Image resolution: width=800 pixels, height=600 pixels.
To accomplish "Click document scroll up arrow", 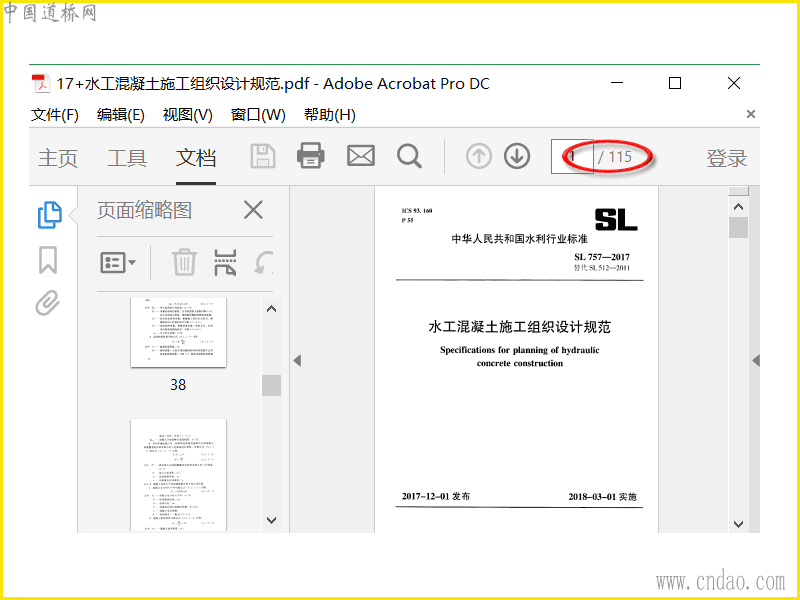I will (x=738, y=207).
